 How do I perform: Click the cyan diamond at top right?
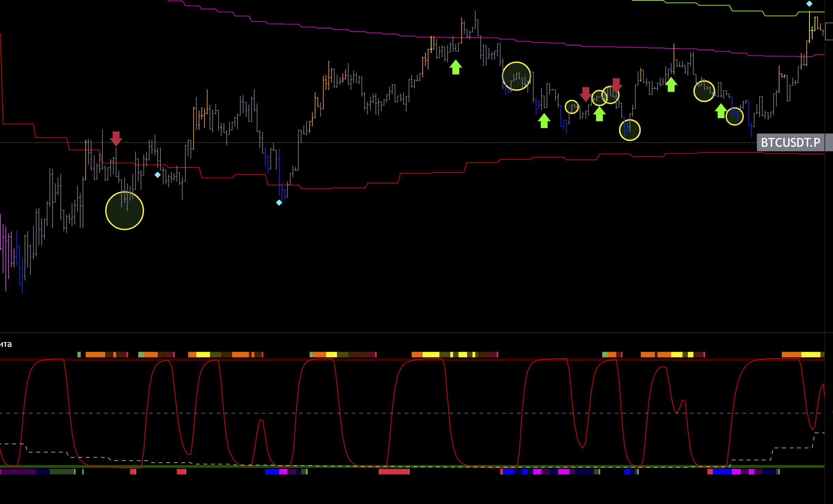tap(809, 4)
